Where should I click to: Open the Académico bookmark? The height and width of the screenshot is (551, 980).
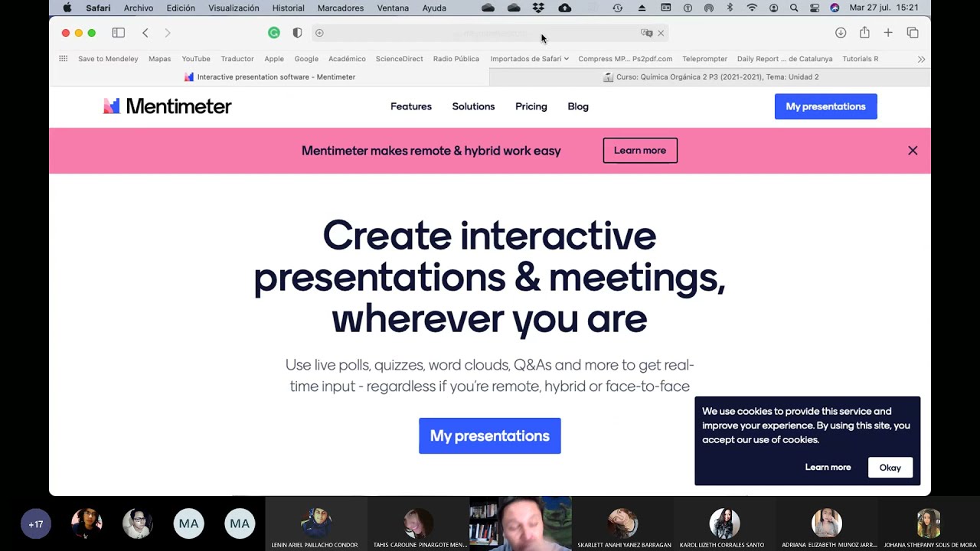347,59
